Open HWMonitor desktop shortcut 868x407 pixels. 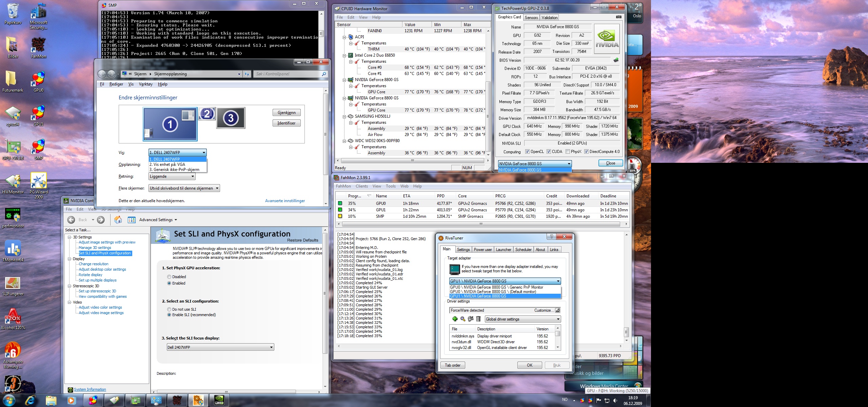(x=13, y=183)
